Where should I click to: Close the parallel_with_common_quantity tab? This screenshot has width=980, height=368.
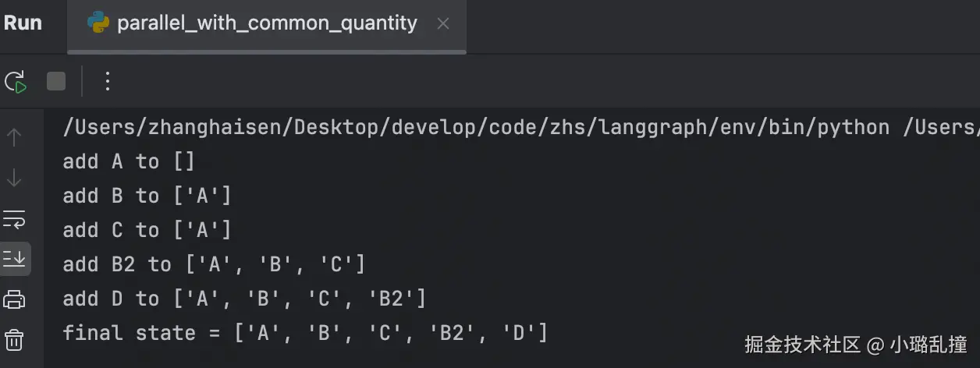[x=443, y=24]
